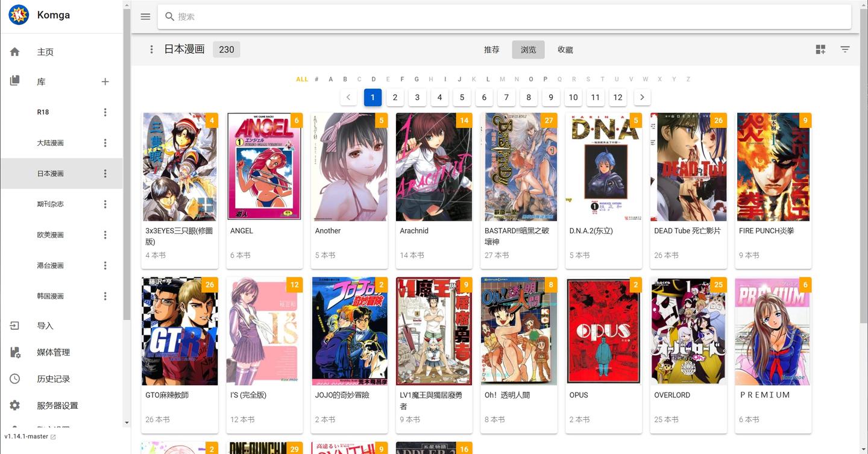Open 服务器设置 with the gear icon
Viewport: 868px width, 454px height.
(x=14, y=405)
